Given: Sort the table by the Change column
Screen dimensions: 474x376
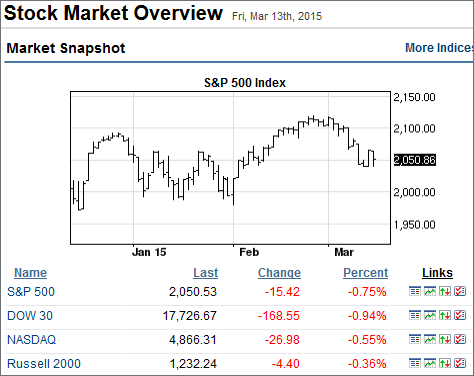Looking at the screenshot, I should [x=279, y=273].
